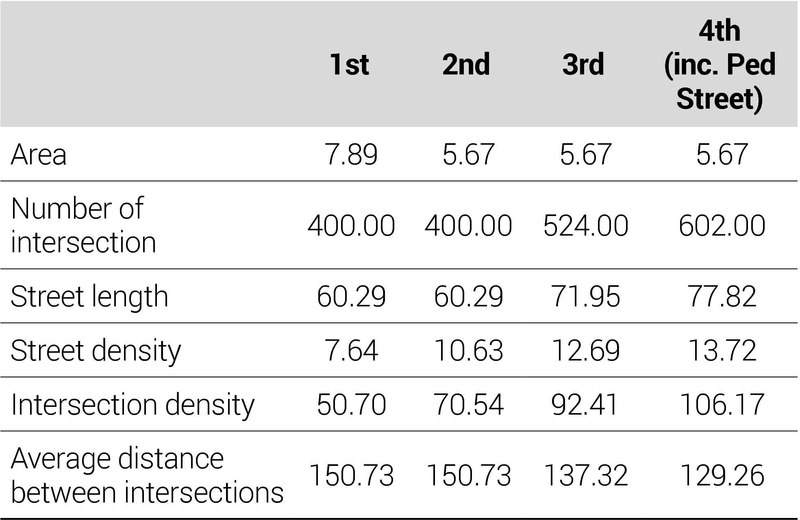Click the 1st column header
Screen dimensions: 800x520
pos(349,66)
